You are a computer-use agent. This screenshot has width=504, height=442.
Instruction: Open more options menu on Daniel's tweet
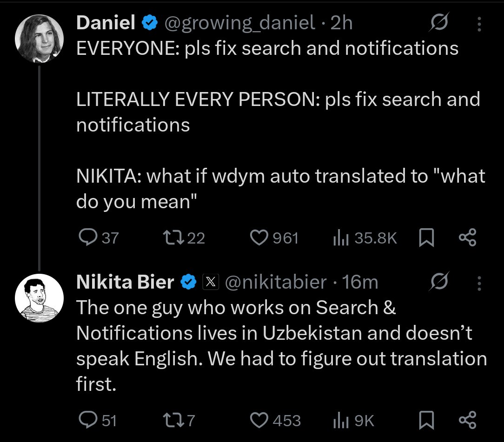point(479,24)
